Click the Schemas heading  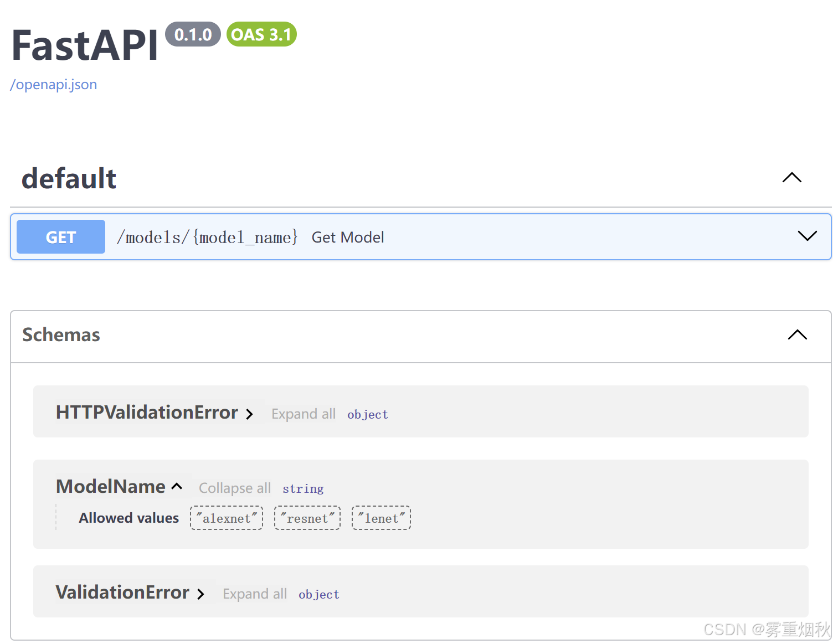click(x=61, y=335)
